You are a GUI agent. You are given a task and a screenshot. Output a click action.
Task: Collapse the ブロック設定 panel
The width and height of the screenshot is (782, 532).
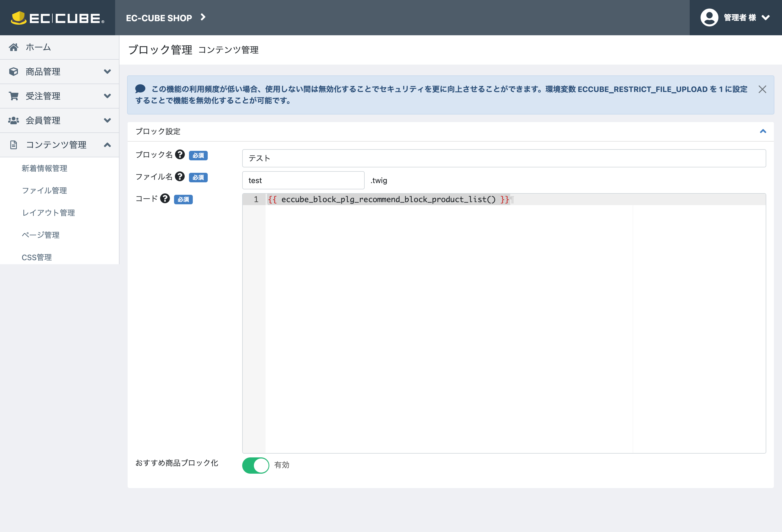(763, 131)
